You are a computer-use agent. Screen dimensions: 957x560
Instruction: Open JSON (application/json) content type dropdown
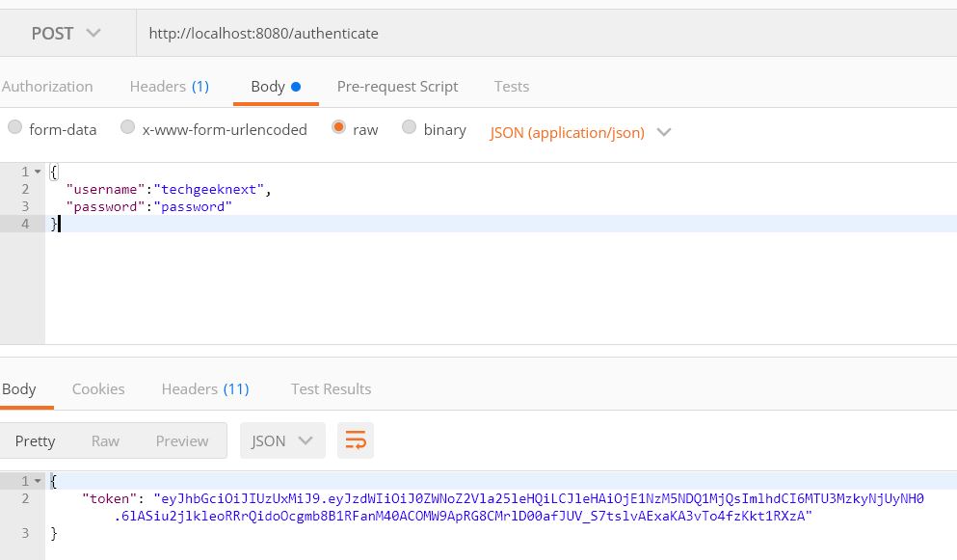[x=580, y=132]
